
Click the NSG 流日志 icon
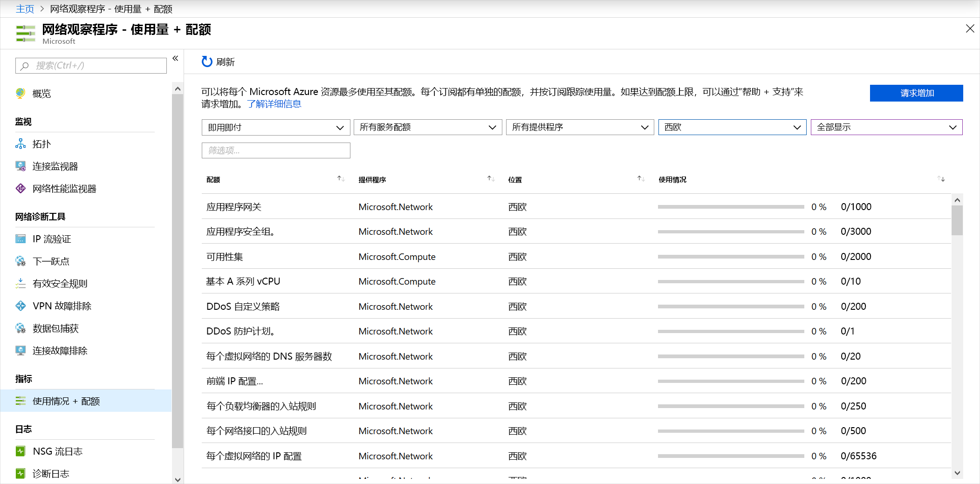point(21,451)
